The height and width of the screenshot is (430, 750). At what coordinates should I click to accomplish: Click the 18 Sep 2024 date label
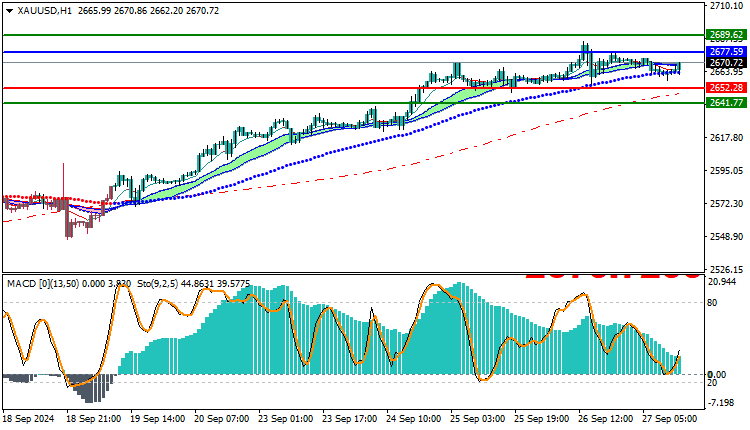pyautogui.click(x=28, y=419)
